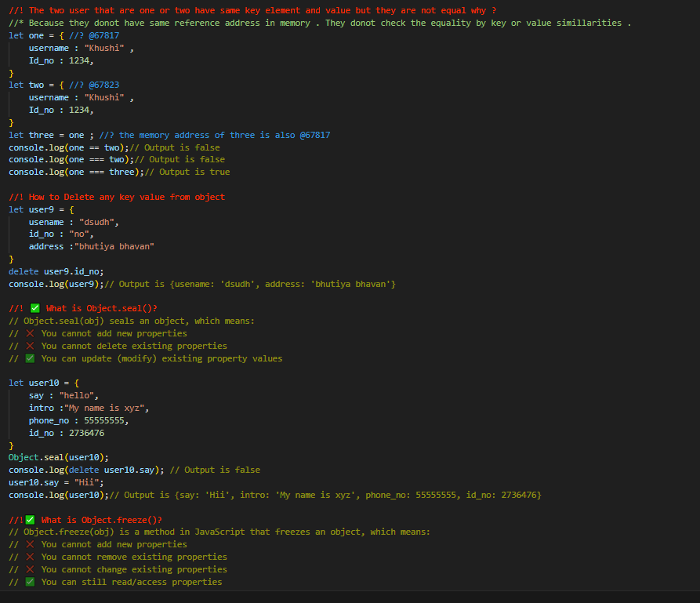Click the 'How to Delete any key value' comment

117,197
